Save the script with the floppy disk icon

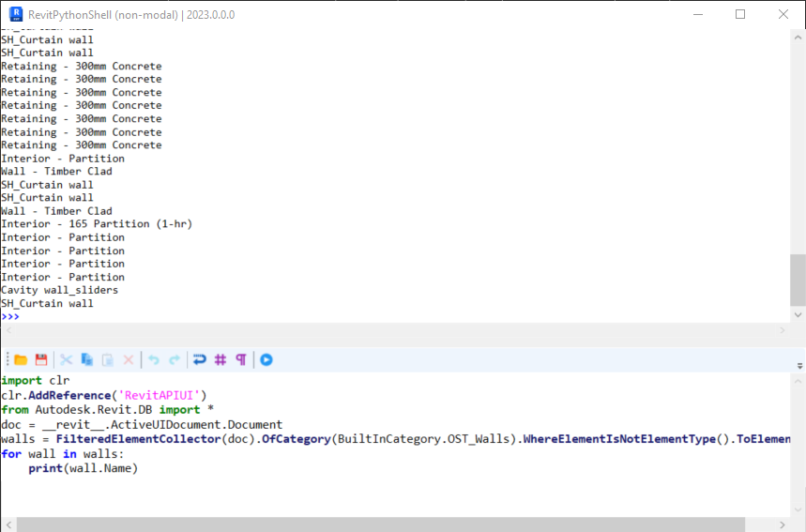[41, 359]
